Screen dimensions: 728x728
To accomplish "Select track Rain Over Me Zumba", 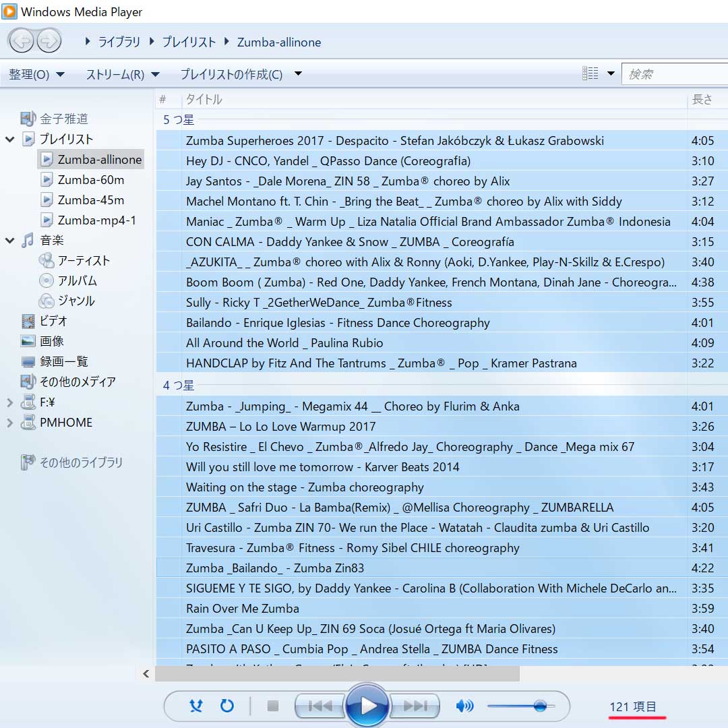I will 442,608.
